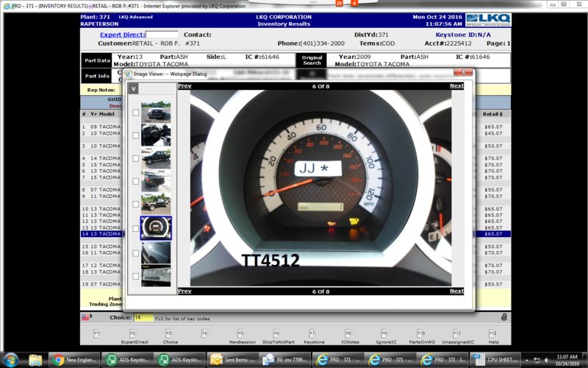Click the F10 PartsOnWO key icon
588x368 pixels.
pos(421,333)
